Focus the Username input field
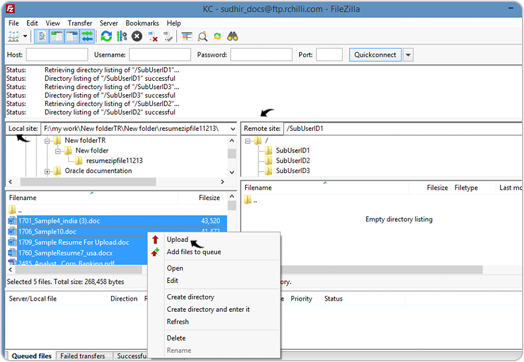This screenshot has height=362, width=524. tap(160, 54)
